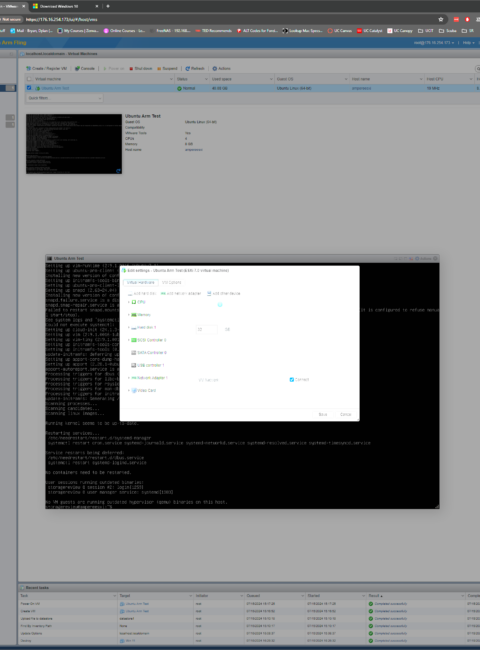Viewport: 480px width, 650px height.
Task: Open the Virtual machine column dropdown arrow
Action: click(x=171, y=79)
